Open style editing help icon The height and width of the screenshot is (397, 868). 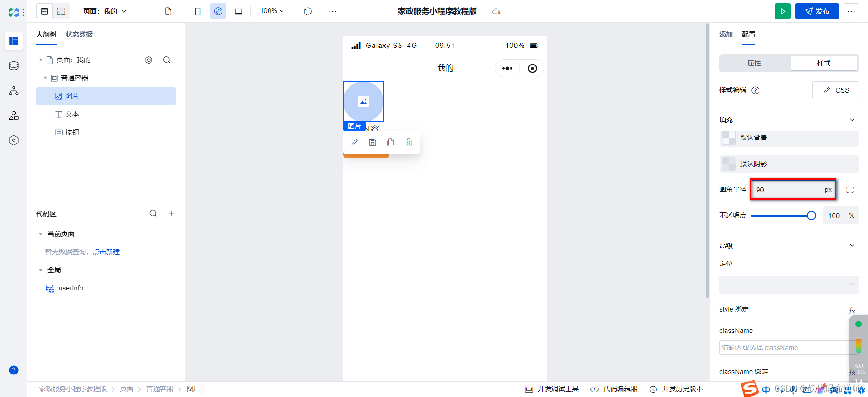(755, 90)
